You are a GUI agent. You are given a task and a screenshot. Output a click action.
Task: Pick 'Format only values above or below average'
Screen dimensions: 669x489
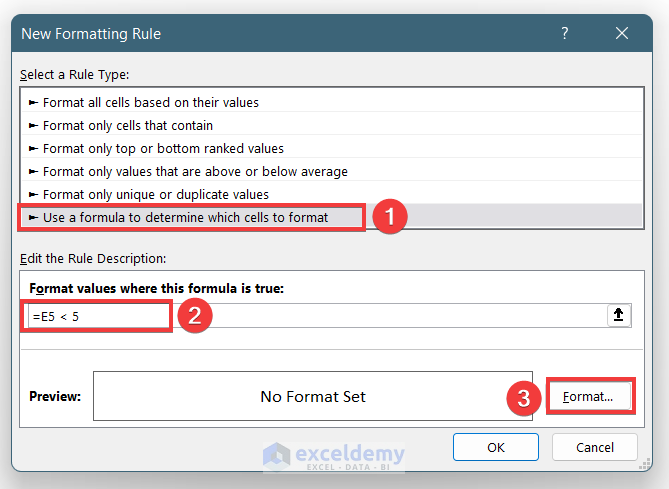click(x=195, y=172)
